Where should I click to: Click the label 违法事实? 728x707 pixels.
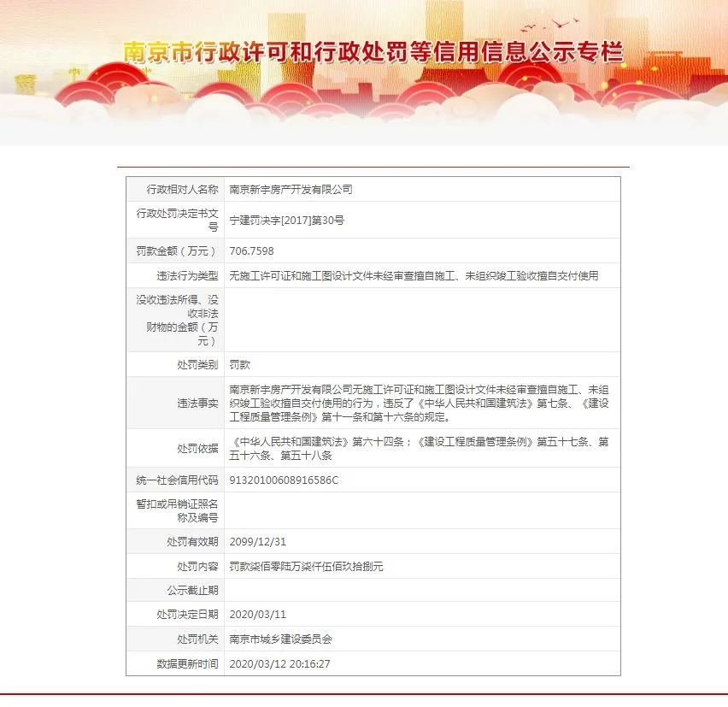[x=197, y=404]
